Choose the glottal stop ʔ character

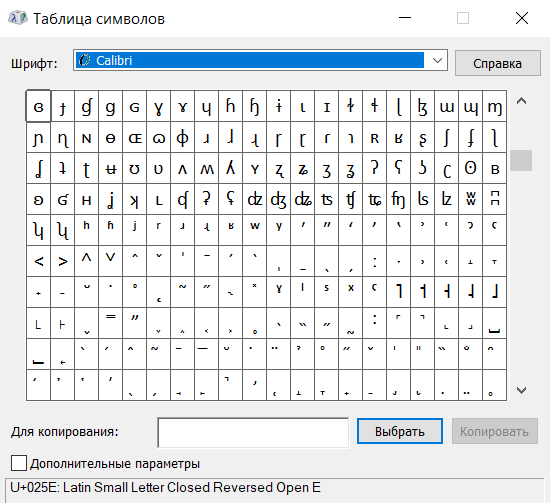375,168
